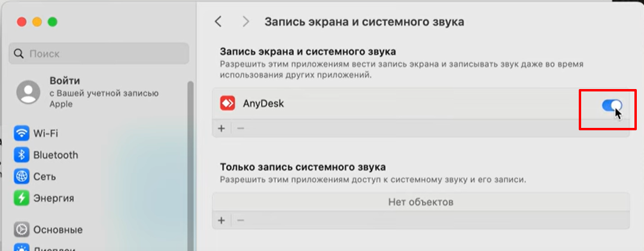Click the Поиск search field
The height and width of the screenshot is (251, 644).
(99, 54)
